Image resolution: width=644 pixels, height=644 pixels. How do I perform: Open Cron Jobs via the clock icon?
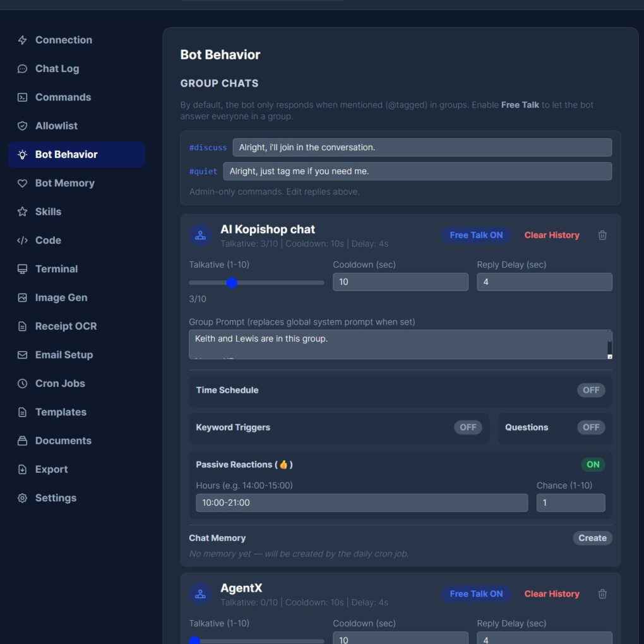pyautogui.click(x=23, y=384)
